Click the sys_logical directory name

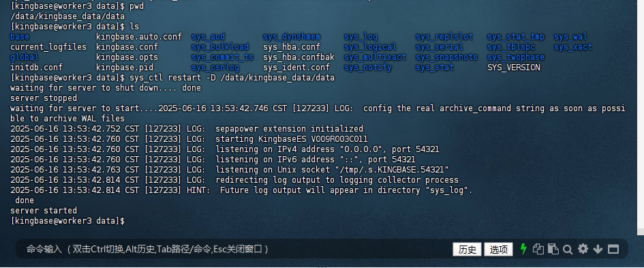[371, 47]
